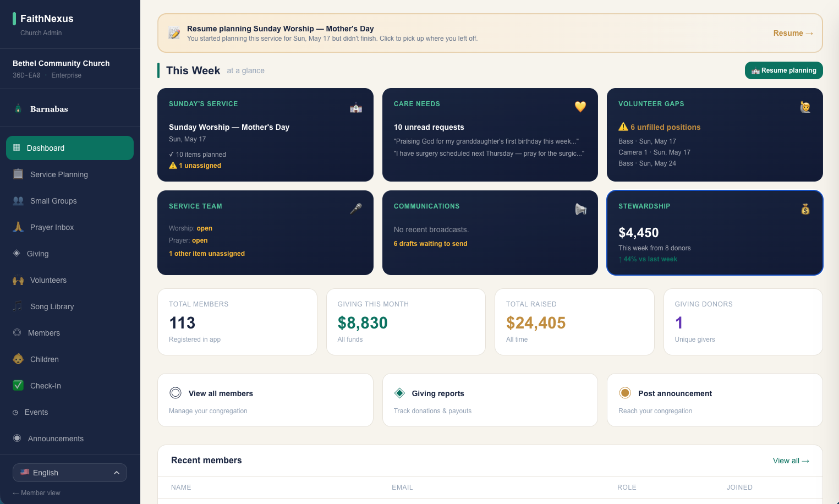Open the Post announcement card
Image resolution: width=839 pixels, height=504 pixels.
tap(715, 400)
